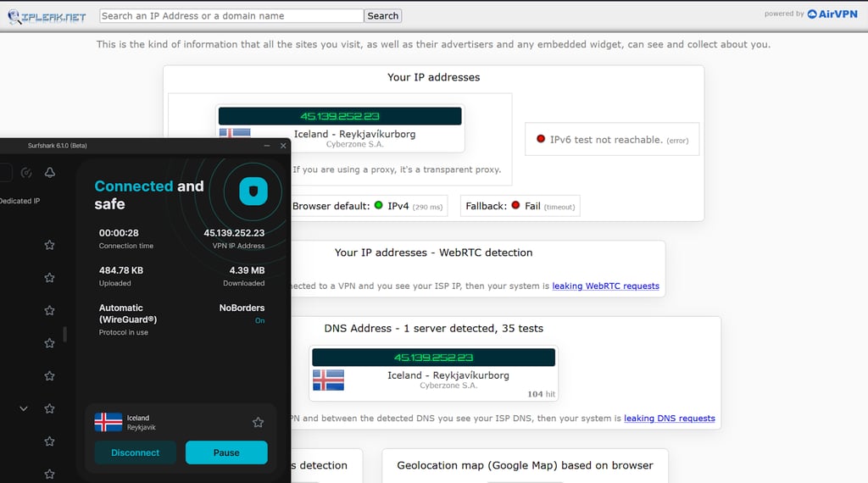This screenshot has width=868, height=483.
Task: Click the AirVPN logo link
Action: [x=832, y=14]
